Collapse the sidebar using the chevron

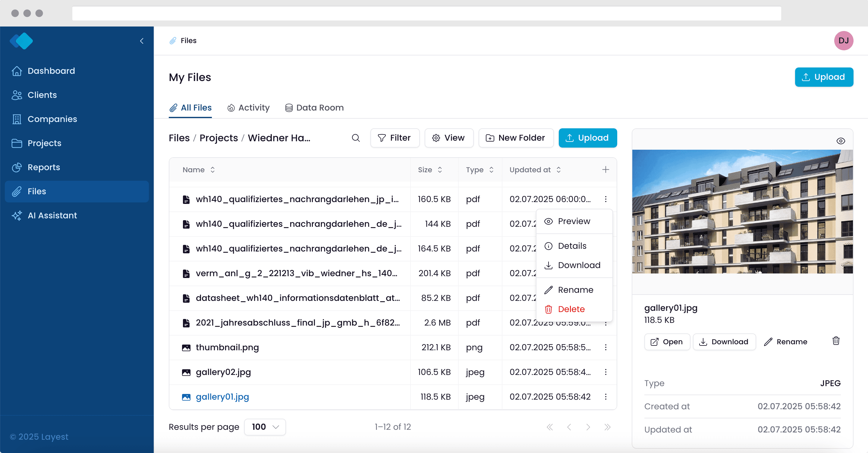tap(142, 41)
